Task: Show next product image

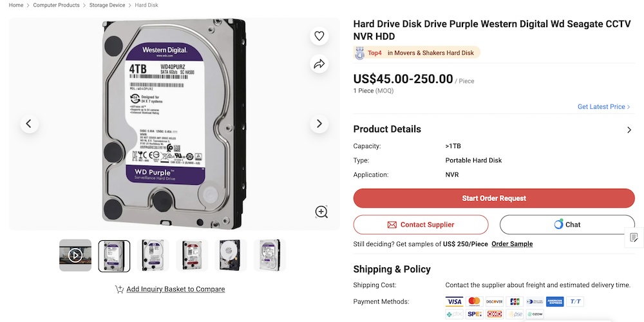Action: click(x=319, y=124)
